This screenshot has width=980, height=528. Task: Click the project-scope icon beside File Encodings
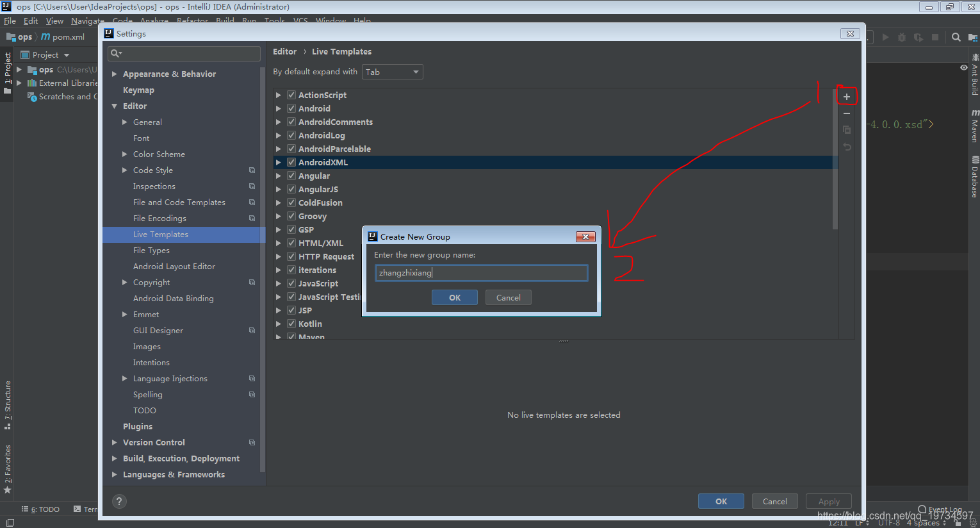coord(252,219)
